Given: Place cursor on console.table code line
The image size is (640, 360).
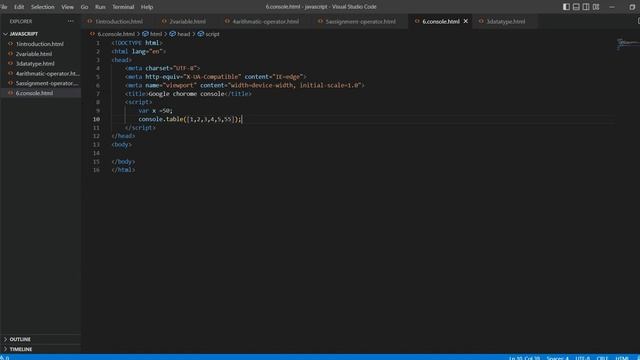Looking at the screenshot, I should tap(190, 119).
